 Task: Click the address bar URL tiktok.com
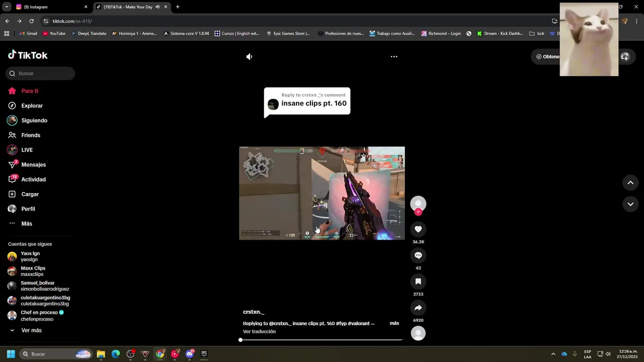click(x=72, y=21)
